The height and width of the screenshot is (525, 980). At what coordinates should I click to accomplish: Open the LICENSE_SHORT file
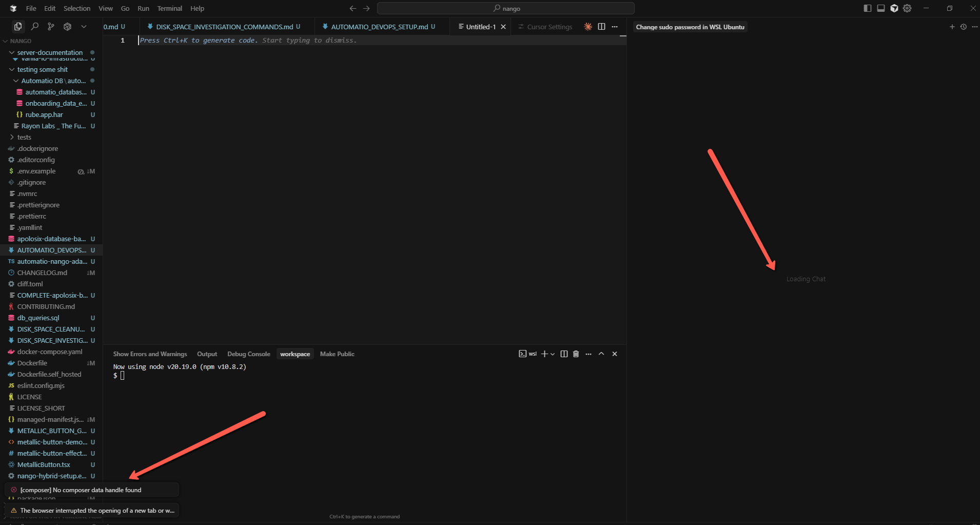41,408
